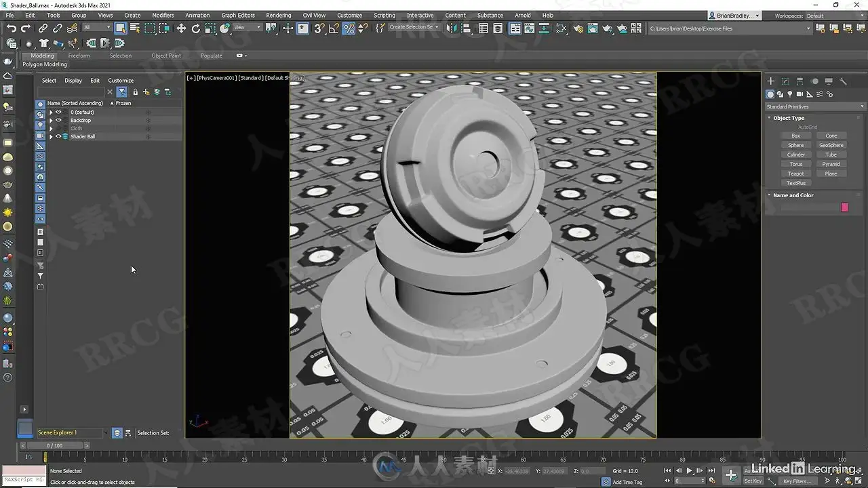Viewport: 868px width, 488px height.
Task: Click the Sphere primitive button
Action: [796, 145]
